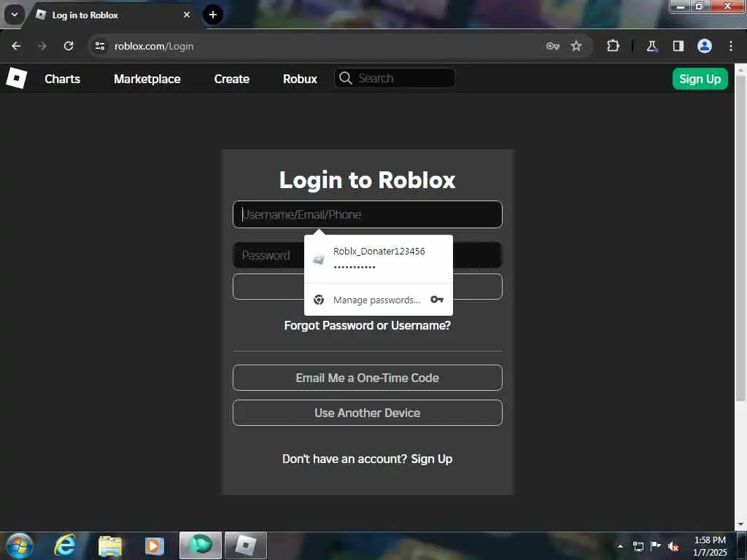Bookmark this page with the star icon
This screenshot has width=747, height=560.
click(x=576, y=46)
